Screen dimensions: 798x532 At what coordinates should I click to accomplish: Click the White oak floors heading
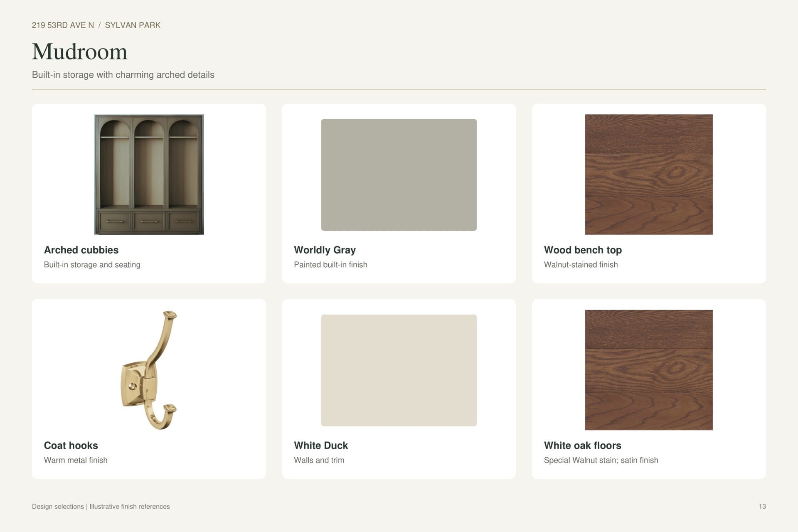pyautogui.click(x=582, y=446)
